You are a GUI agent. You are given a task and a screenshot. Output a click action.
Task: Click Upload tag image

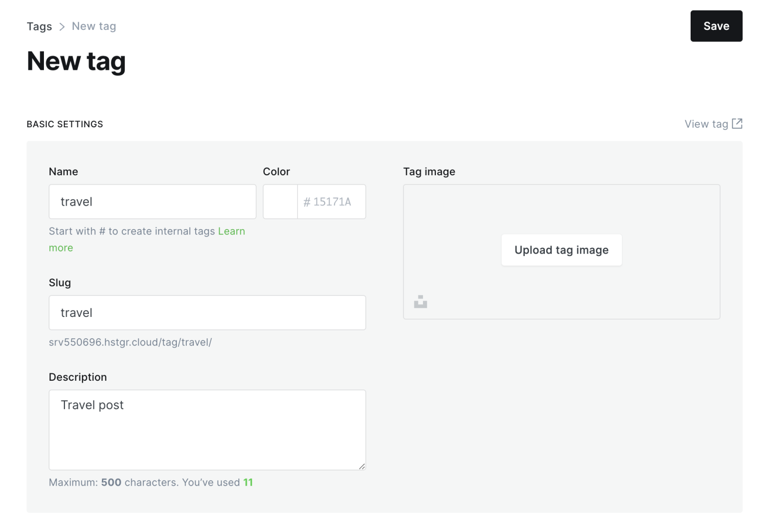pos(561,250)
